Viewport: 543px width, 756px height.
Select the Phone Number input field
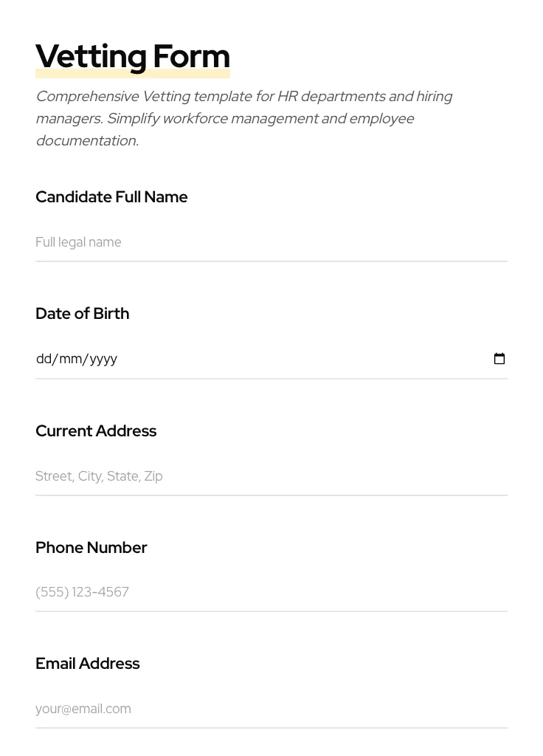[x=271, y=592]
